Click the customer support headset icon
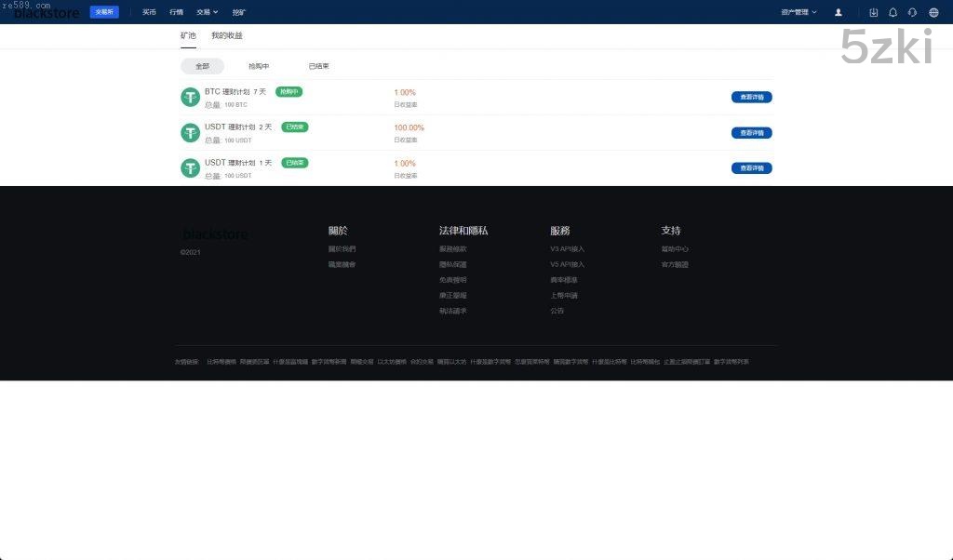Image resolution: width=953 pixels, height=560 pixels. click(x=912, y=12)
